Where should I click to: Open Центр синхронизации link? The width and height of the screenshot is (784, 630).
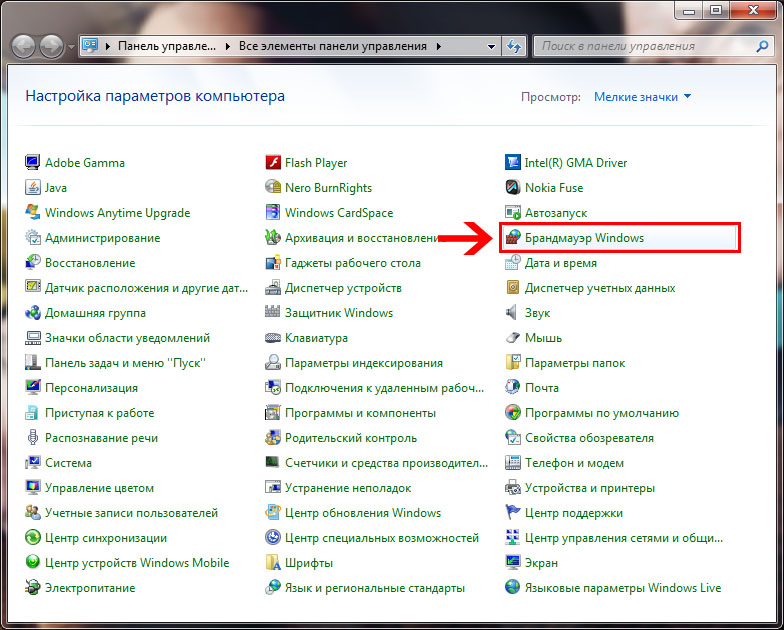coord(106,538)
